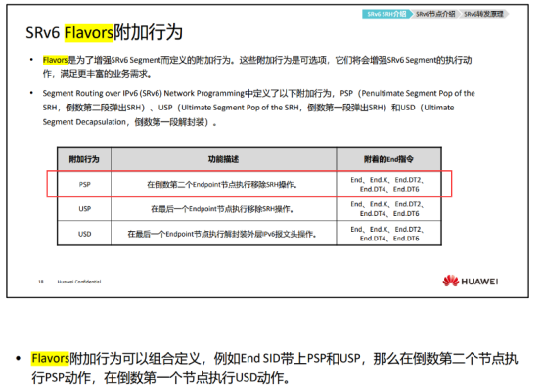
Task: Select the SRv6转发原理 navigation tab
Action: (x=483, y=14)
